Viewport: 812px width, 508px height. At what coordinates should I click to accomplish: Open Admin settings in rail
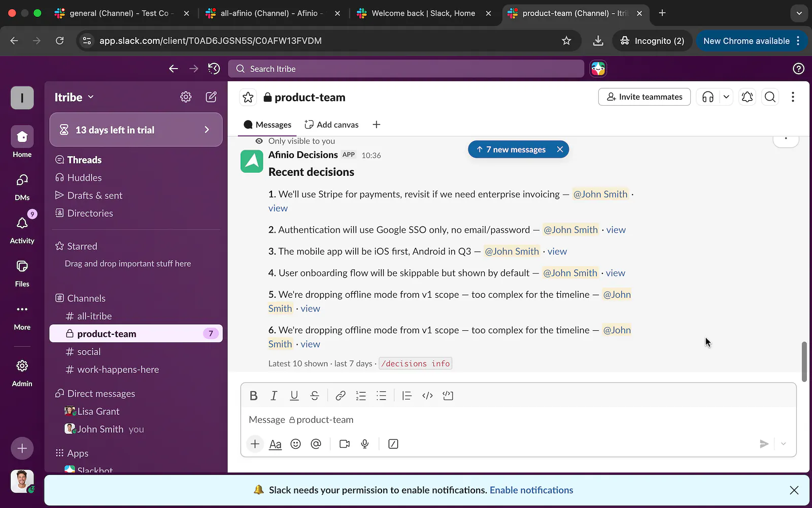22,372
